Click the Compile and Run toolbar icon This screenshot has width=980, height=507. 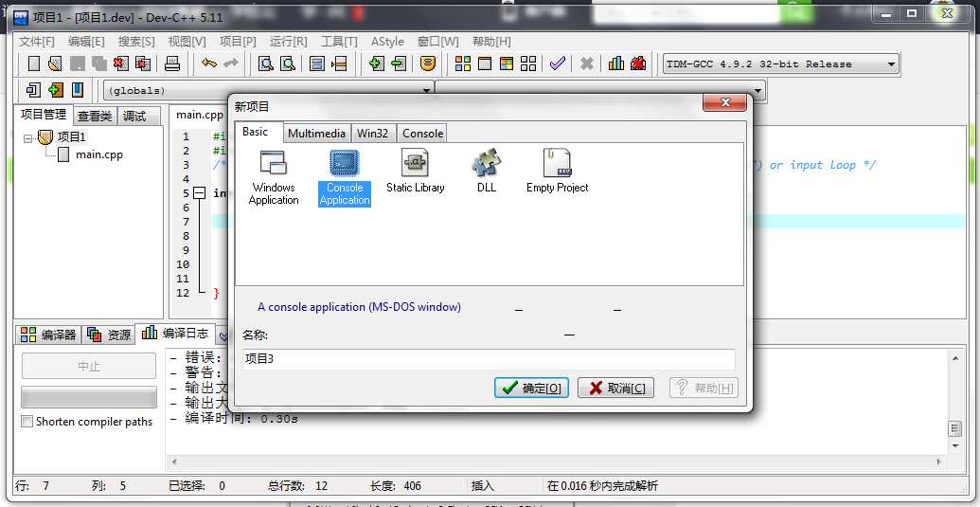[x=507, y=63]
